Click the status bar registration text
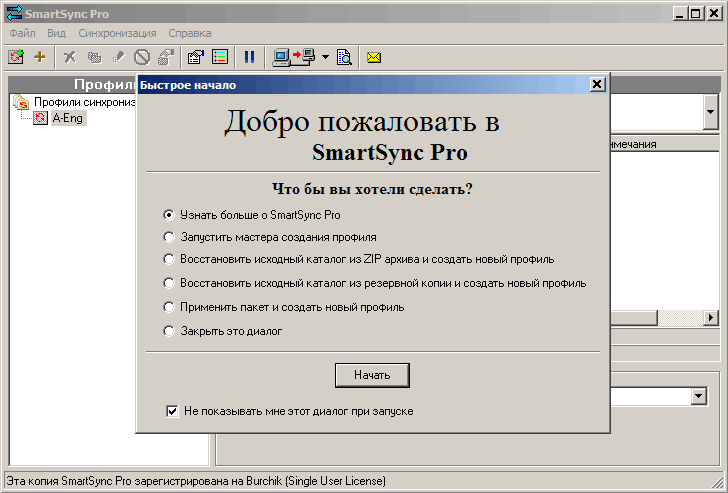 pos(196,481)
